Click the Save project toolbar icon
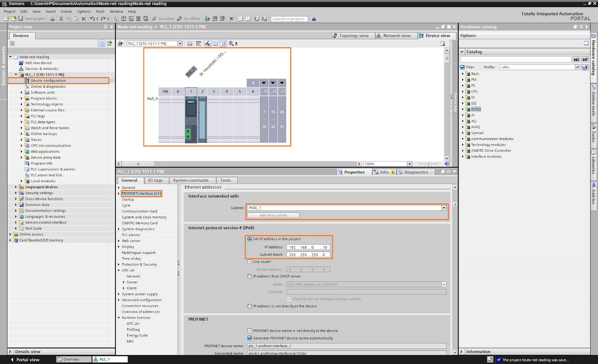 tap(21, 19)
